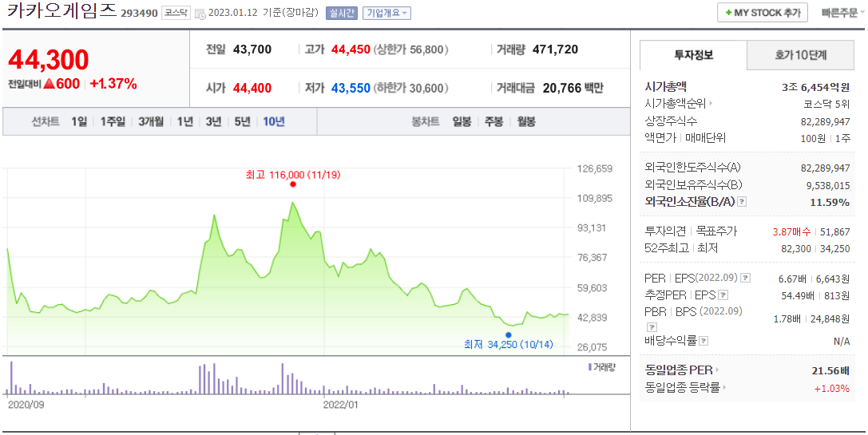Viewport: 868px width, 435px height.
Task: Click the 코스닥 market badge
Action: tap(176, 14)
